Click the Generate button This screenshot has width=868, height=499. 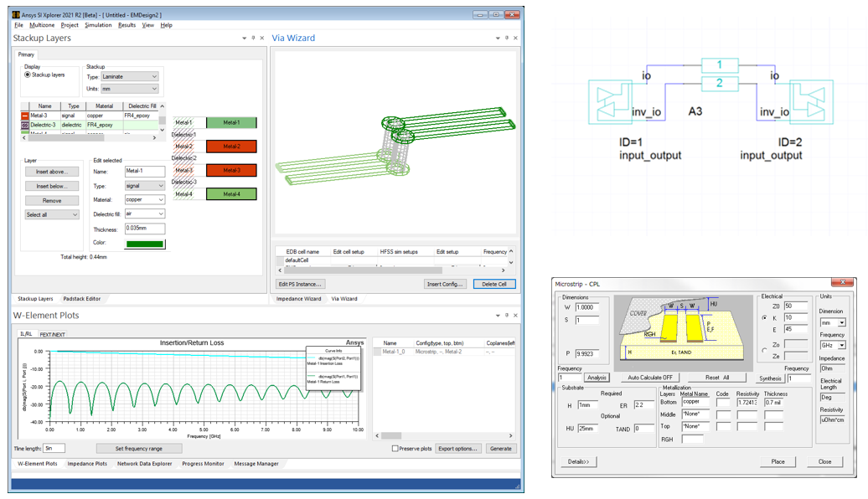501,449
